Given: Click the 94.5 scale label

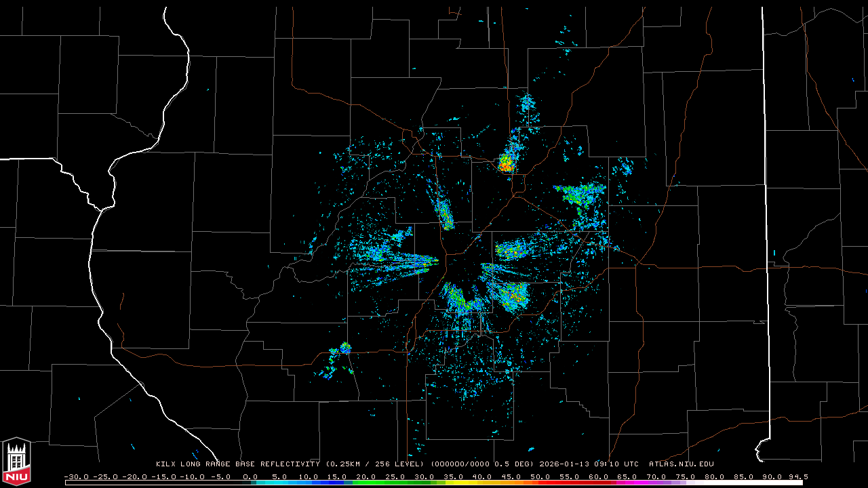Looking at the screenshot, I should 798,476.
